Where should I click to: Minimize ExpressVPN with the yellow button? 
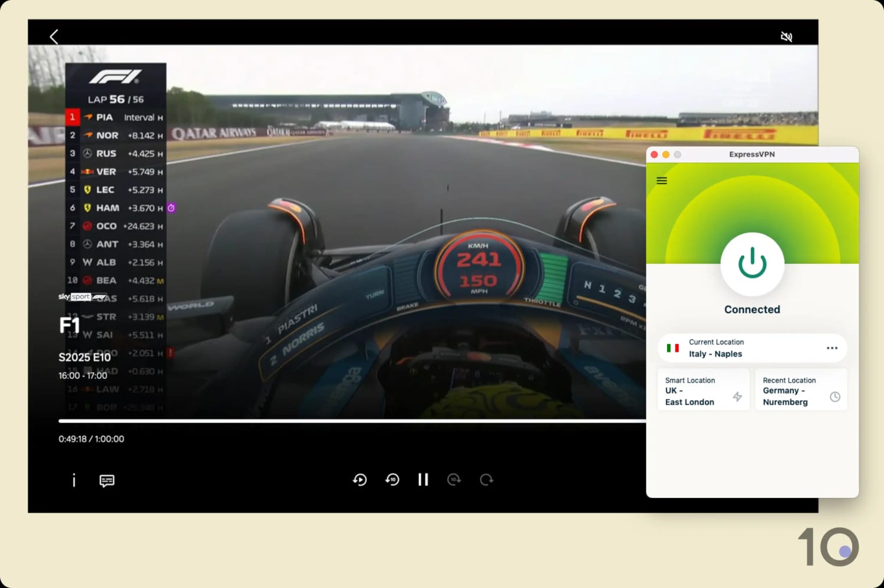point(666,154)
